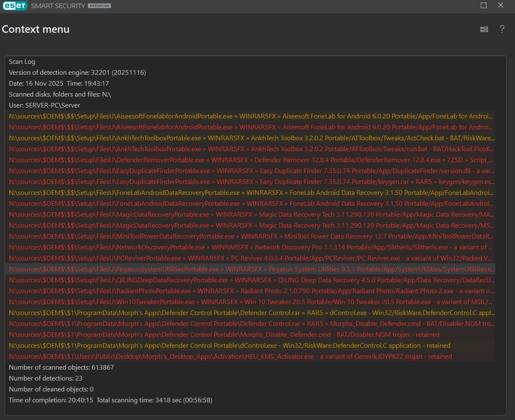Select the "Time of completion" summary line
Image resolution: width=515 pixels, height=420 pixels.
(110, 400)
